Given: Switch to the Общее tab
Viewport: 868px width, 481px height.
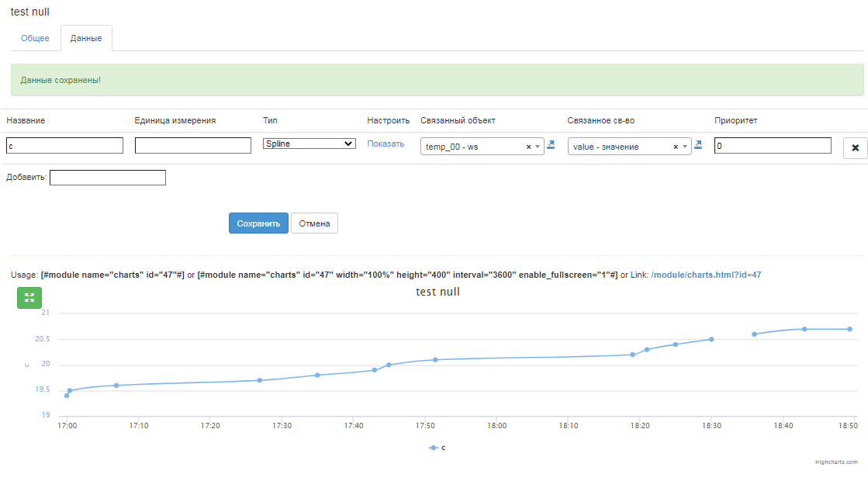Looking at the screenshot, I should click(x=35, y=38).
